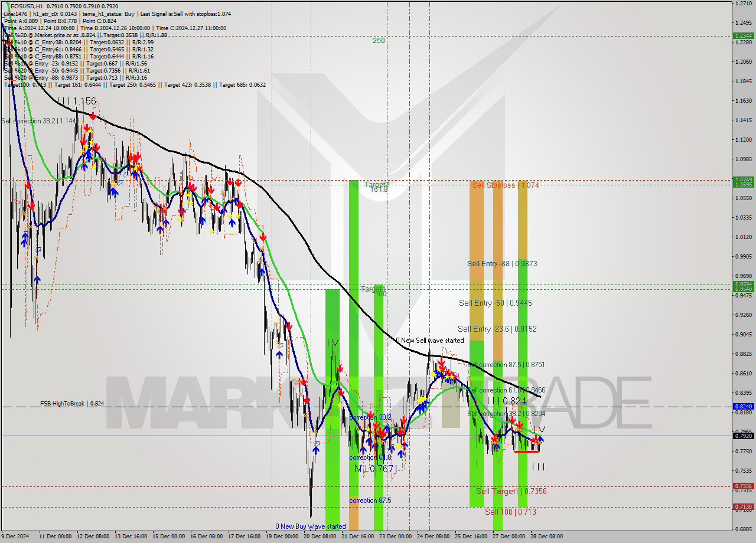Click the red 0.7130 price tag
The width and height of the screenshot is (756, 543).
coord(743,506)
